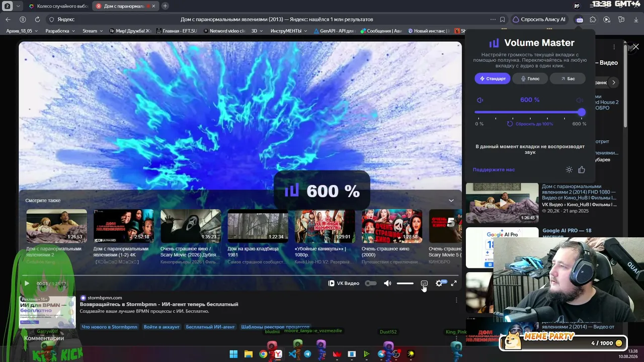644x362 pixels.
Task: Click Что нового в Stormbpmn link
Action: click(x=109, y=327)
